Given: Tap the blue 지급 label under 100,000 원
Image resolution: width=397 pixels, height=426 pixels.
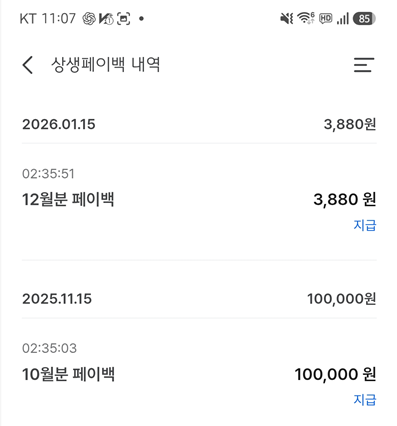Looking at the screenshot, I should 365,399.
